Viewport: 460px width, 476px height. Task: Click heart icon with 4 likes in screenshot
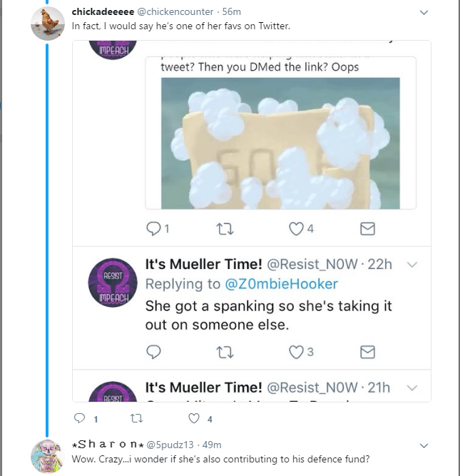[x=296, y=228]
